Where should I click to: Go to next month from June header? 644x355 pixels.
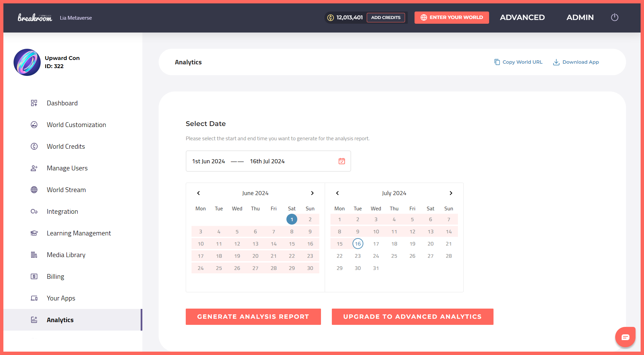point(313,193)
